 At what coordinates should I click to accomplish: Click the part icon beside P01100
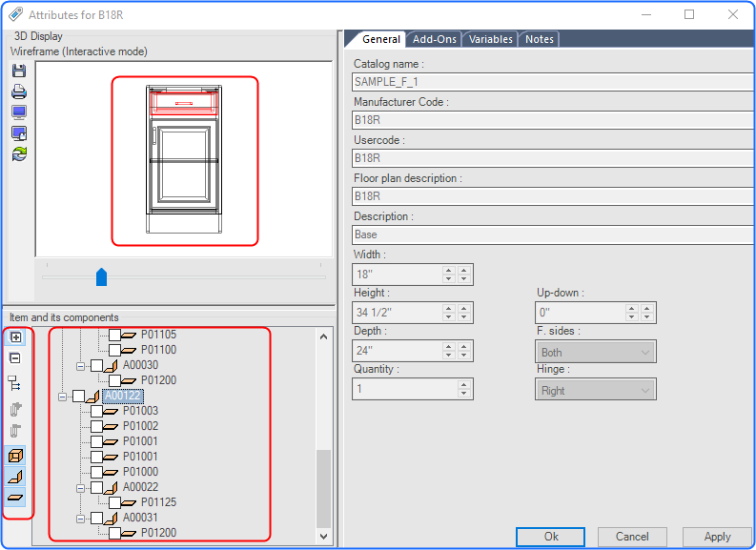[x=129, y=350]
